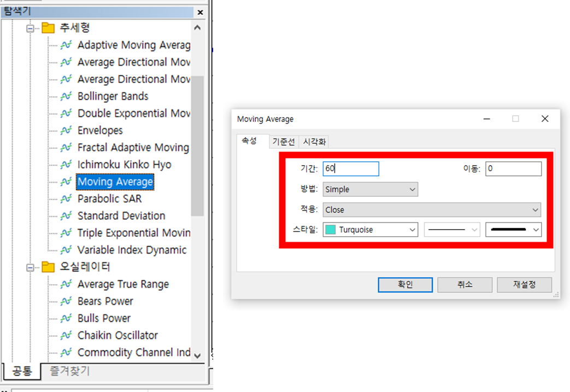Screen dimensions: 570x392
Task: Switch to the 기준선 tab
Action: pos(284,142)
